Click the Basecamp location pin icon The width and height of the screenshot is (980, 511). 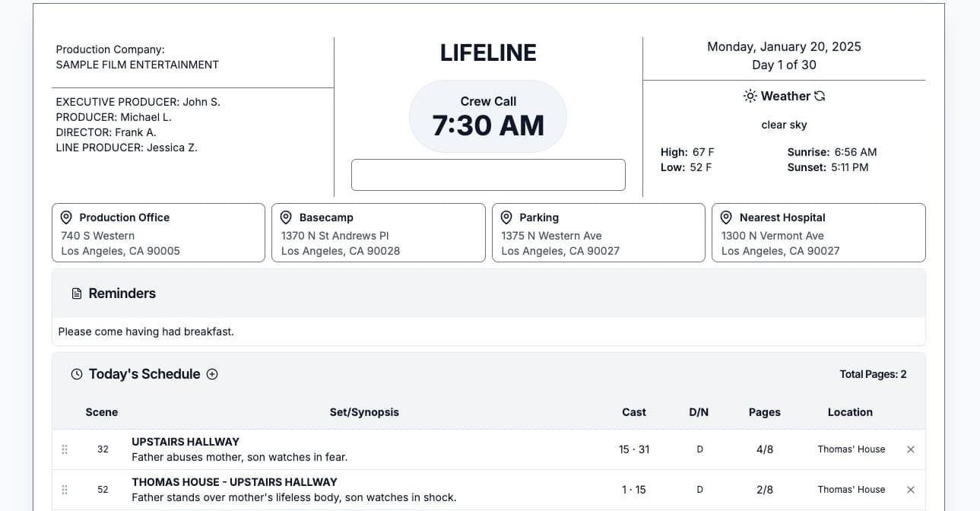tap(285, 217)
